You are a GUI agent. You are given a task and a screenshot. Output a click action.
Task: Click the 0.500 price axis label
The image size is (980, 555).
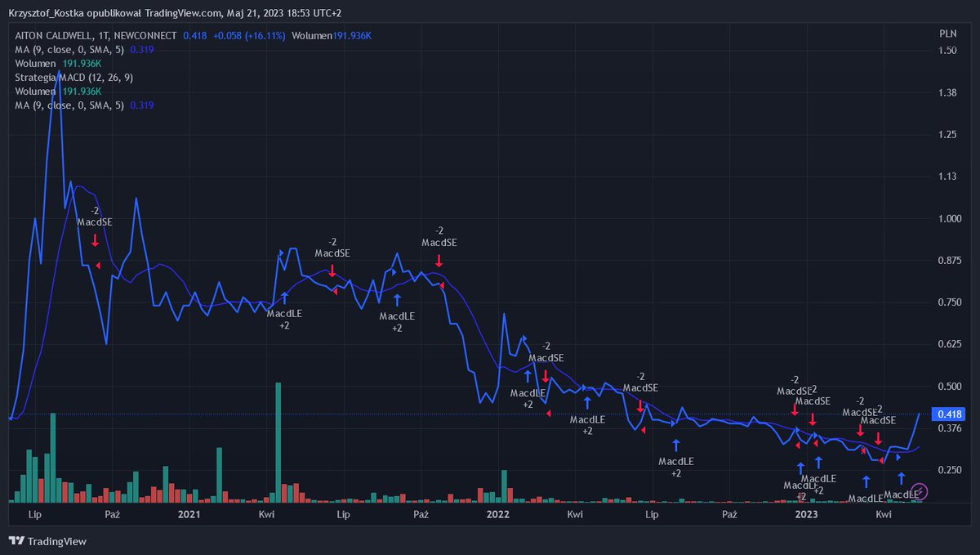(948, 387)
